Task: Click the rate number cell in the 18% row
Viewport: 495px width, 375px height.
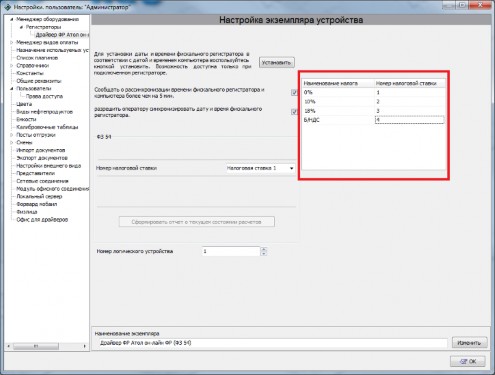Action: coord(410,111)
